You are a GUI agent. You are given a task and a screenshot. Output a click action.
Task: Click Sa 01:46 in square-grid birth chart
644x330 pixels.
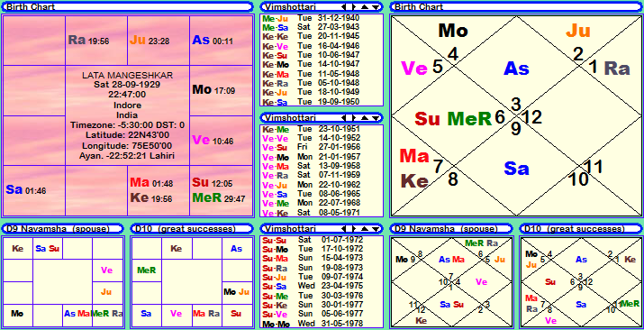coord(26,190)
